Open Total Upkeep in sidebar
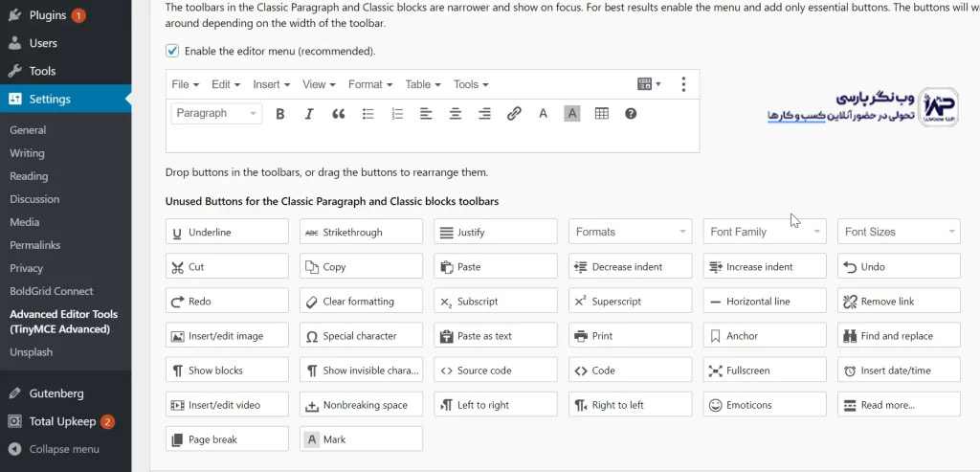Image resolution: width=980 pixels, height=472 pixels. click(66, 421)
